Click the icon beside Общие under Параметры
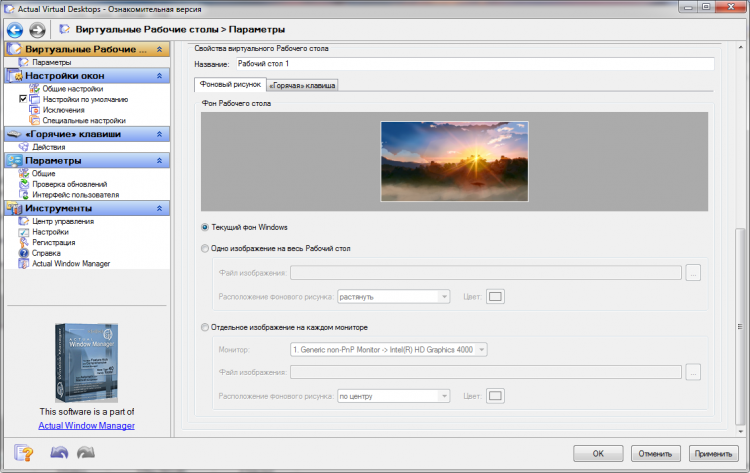 [23, 173]
